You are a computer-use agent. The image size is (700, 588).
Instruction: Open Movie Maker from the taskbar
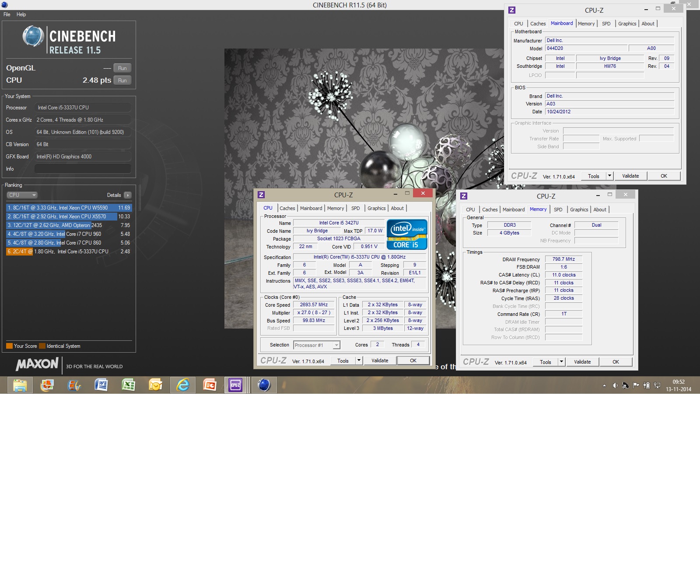pos(74,385)
